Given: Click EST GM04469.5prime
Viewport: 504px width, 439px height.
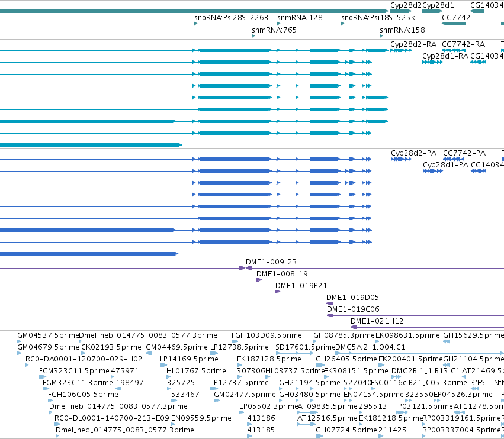Looking at the screenshot, I should [x=176, y=347].
